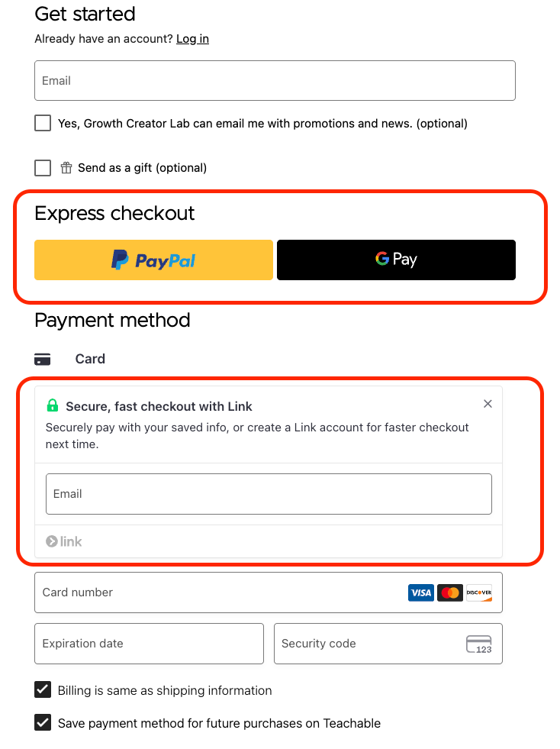560x749 pixels.
Task: Choose Google Pay for express checkout
Action: (x=396, y=260)
